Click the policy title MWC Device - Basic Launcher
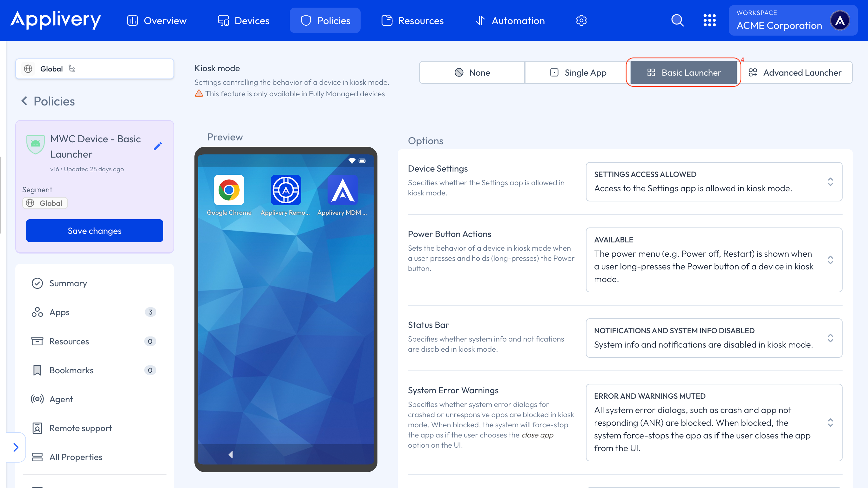 click(x=95, y=146)
